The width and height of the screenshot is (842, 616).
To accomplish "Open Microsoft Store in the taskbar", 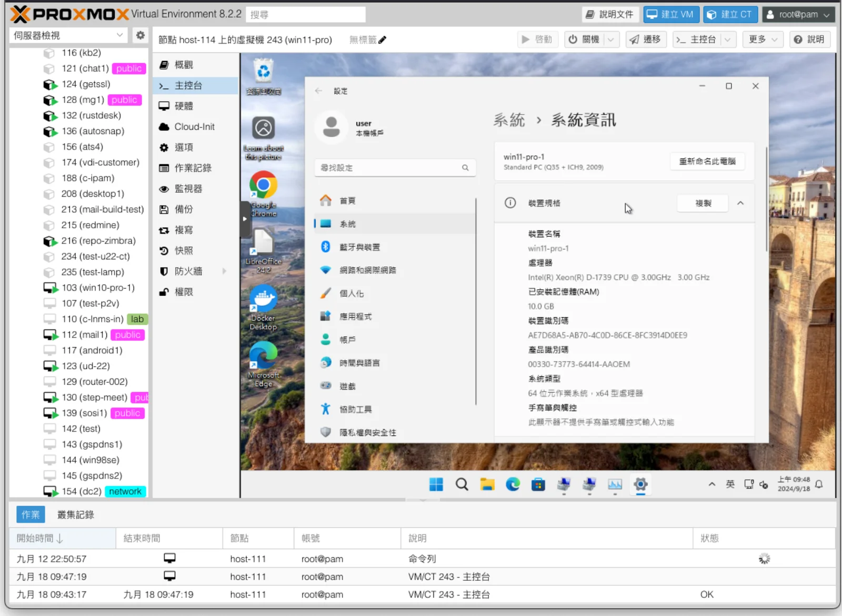I will point(538,484).
